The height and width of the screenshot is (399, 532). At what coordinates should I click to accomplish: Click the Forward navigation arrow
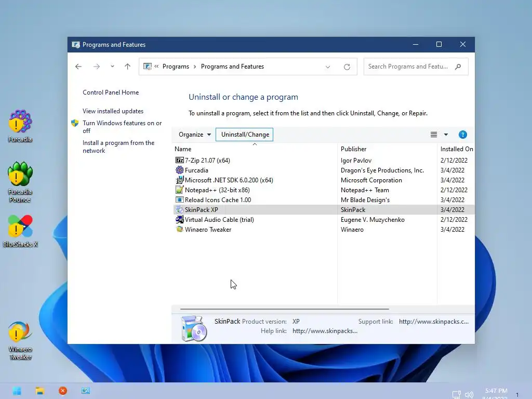pos(97,66)
